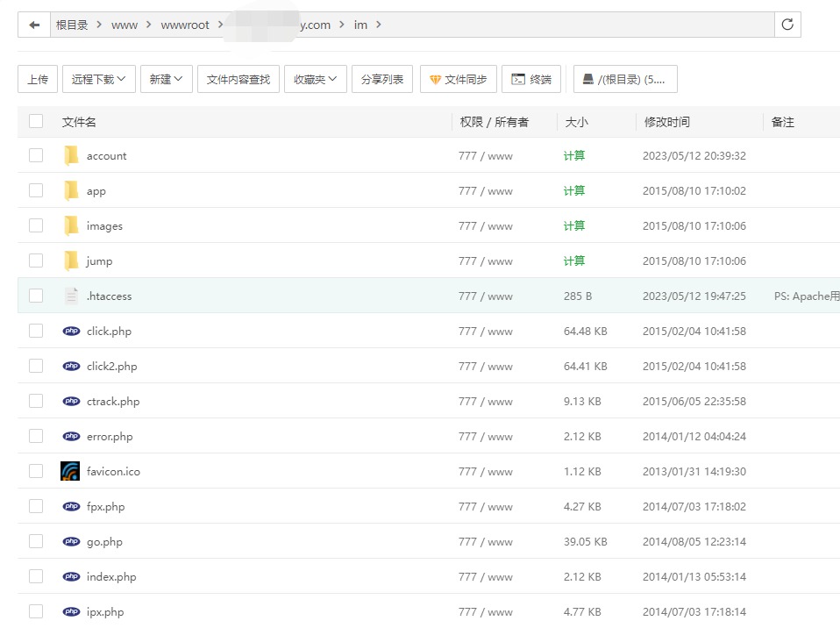840x628 pixels.
Task: Click the back arrow in the path bar
Action: [x=34, y=25]
